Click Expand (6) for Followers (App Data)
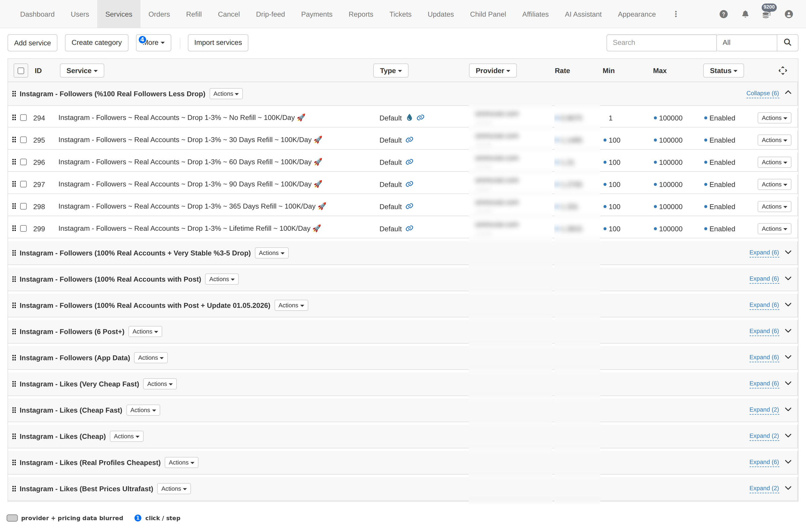Image resolution: width=806 pixels, height=532 pixels. coord(764,357)
